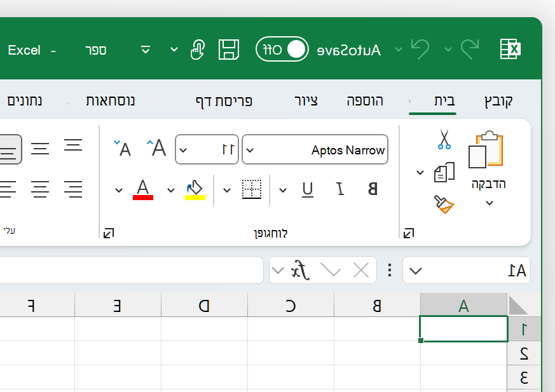
Task: Open dropdown next to touch mode icon
Action: (x=174, y=50)
